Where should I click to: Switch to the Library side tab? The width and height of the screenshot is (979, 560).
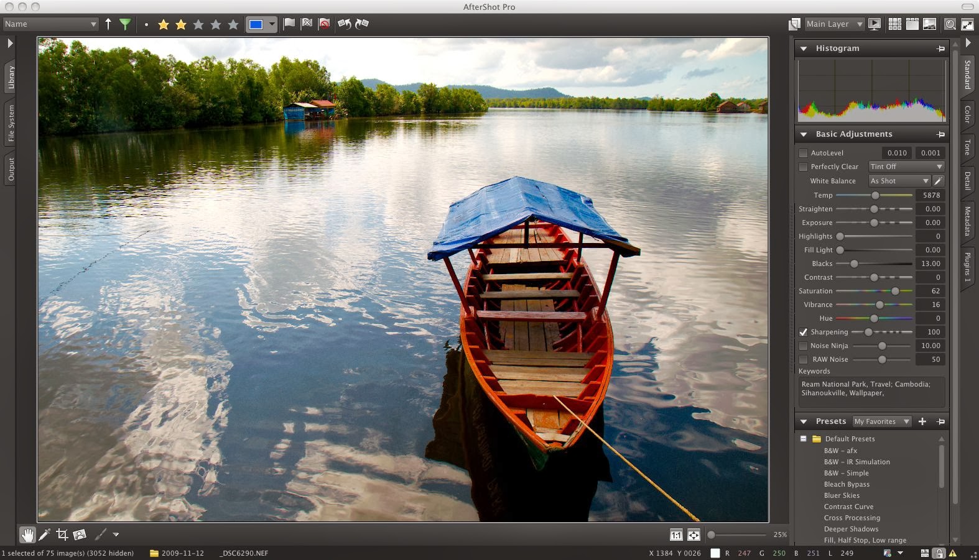(x=11, y=78)
